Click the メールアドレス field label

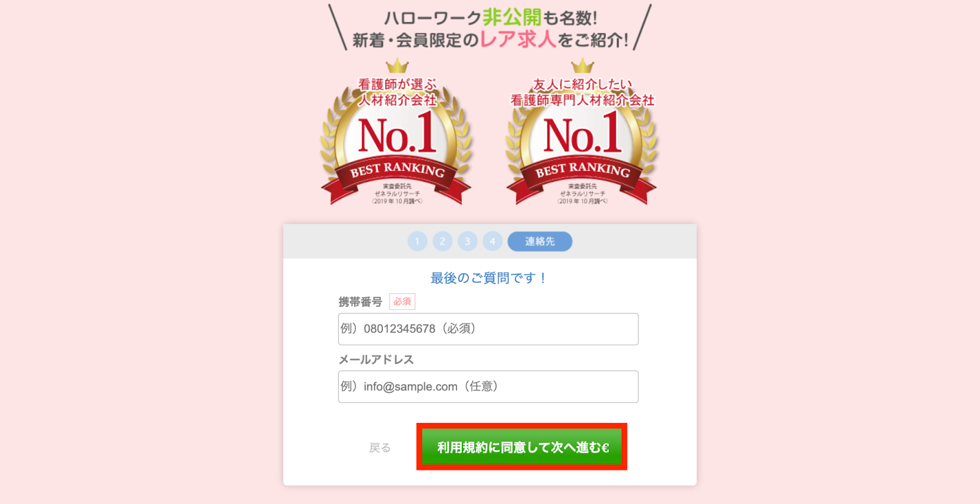click(376, 359)
